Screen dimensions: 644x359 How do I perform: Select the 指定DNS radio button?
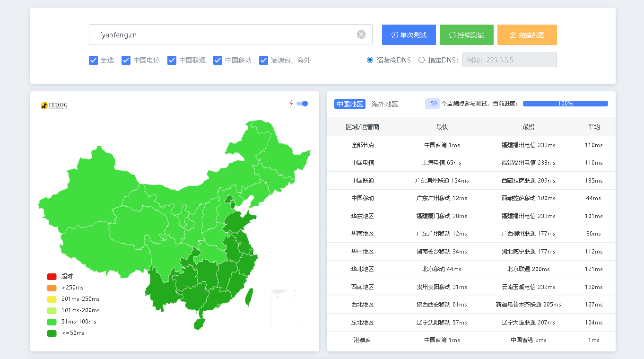tap(421, 60)
